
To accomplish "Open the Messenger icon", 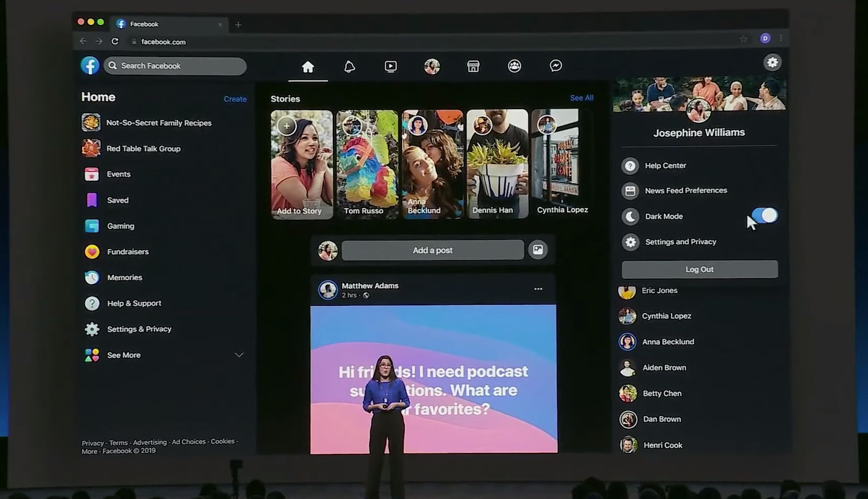I will click(556, 66).
